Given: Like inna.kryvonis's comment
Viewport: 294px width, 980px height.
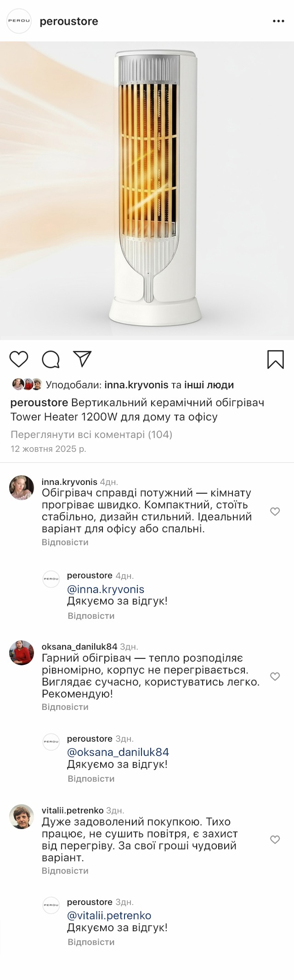Looking at the screenshot, I should click(275, 511).
